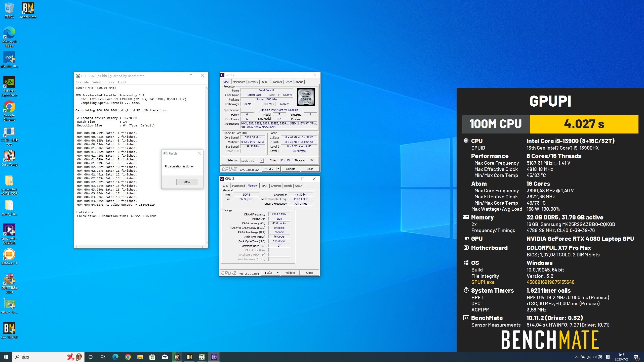This screenshot has height=362, width=644.
Task: Select the GPU-Z desktop icon
Action: [9, 306]
